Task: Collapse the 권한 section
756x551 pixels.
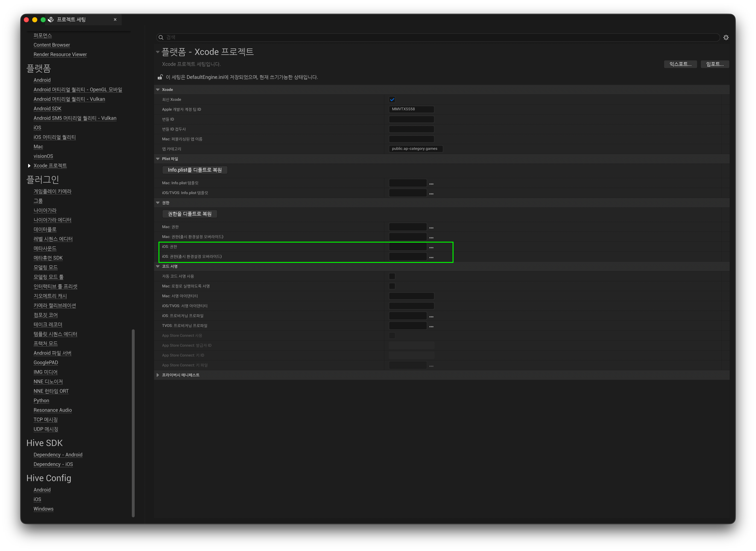Action: pos(158,203)
